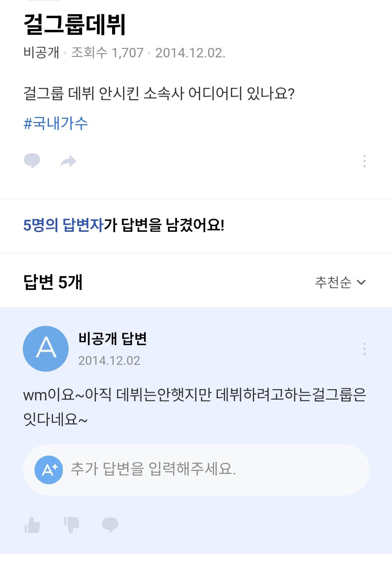Tap the 답변 5개 answers heading
392x561 pixels.
point(53,282)
